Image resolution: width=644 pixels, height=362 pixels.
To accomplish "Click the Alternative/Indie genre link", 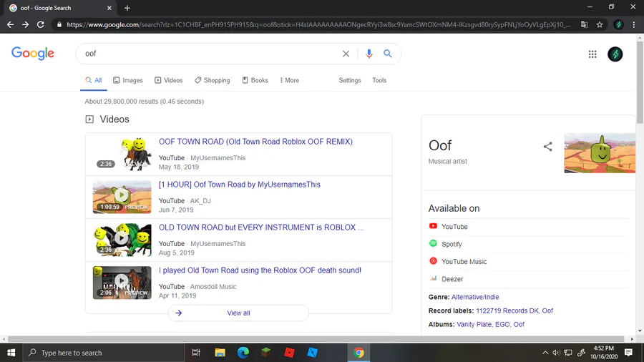I will (x=475, y=297).
